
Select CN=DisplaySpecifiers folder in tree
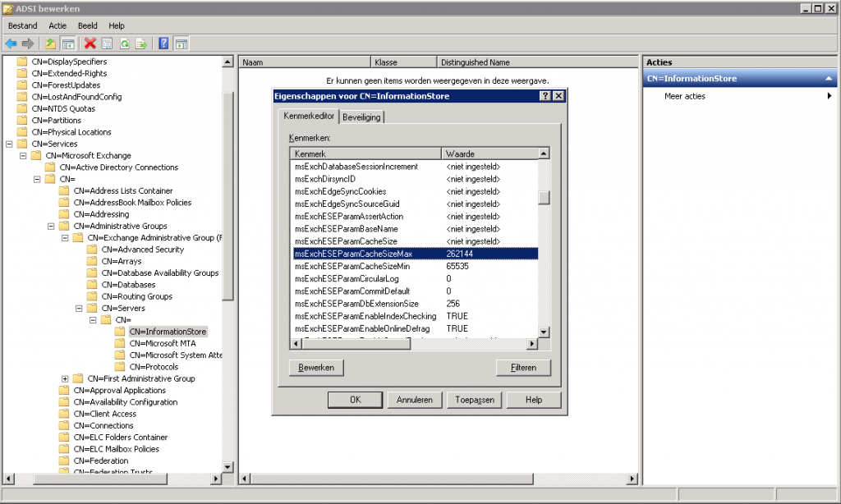(69, 62)
